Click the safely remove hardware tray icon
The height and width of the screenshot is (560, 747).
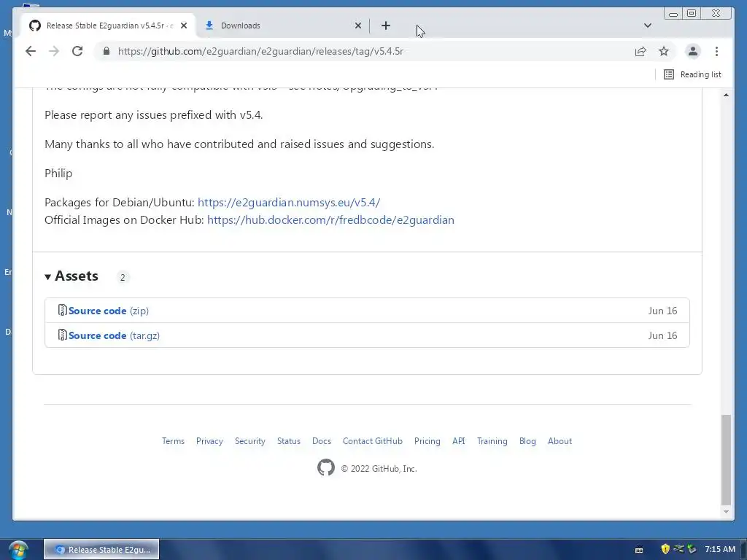point(692,549)
